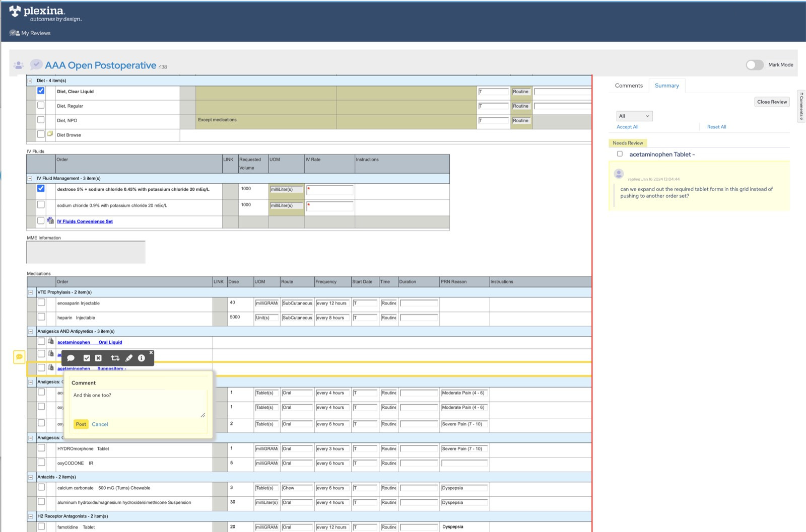The width and height of the screenshot is (806, 532).
Task: Collapse the Antacids - 2 item(s) section
Action: tap(30, 477)
